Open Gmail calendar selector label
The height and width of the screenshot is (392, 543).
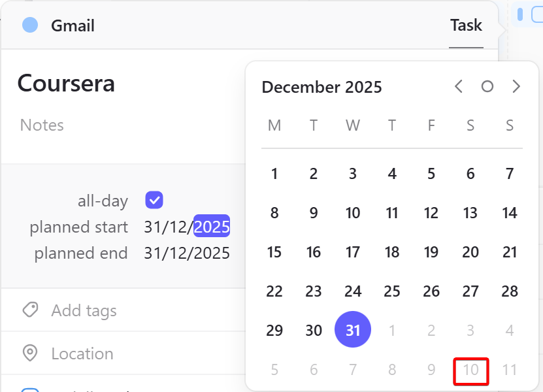73,25
